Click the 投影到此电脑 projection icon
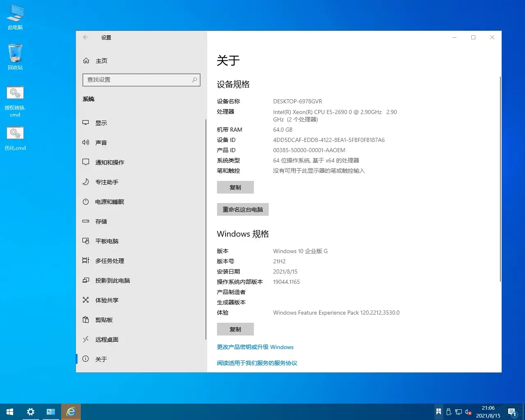Viewport: 525px width, 420px height. click(x=86, y=280)
